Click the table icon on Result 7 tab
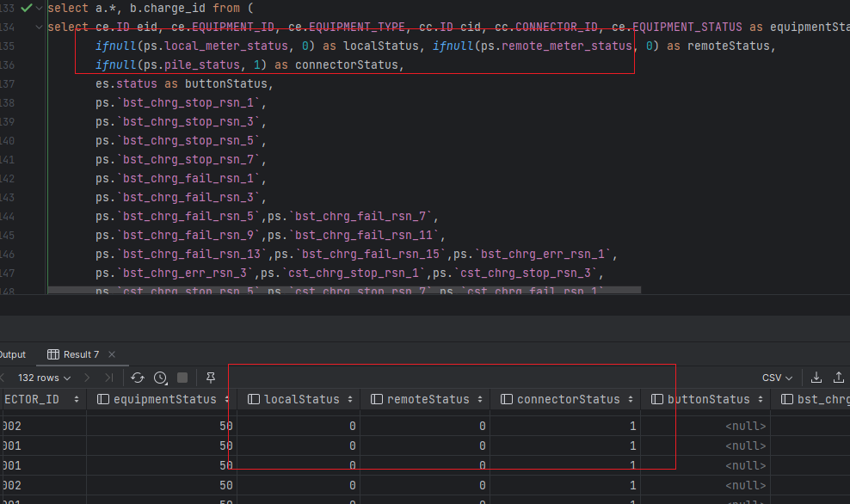This screenshot has height=504, width=850. click(53, 354)
